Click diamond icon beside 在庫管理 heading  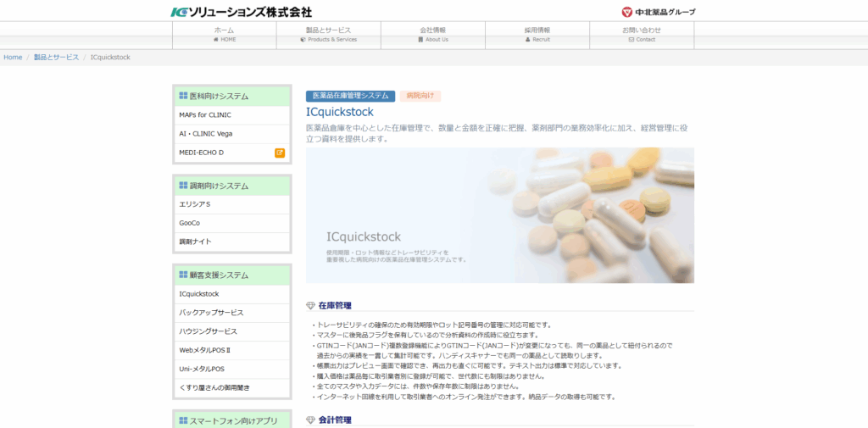point(310,306)
